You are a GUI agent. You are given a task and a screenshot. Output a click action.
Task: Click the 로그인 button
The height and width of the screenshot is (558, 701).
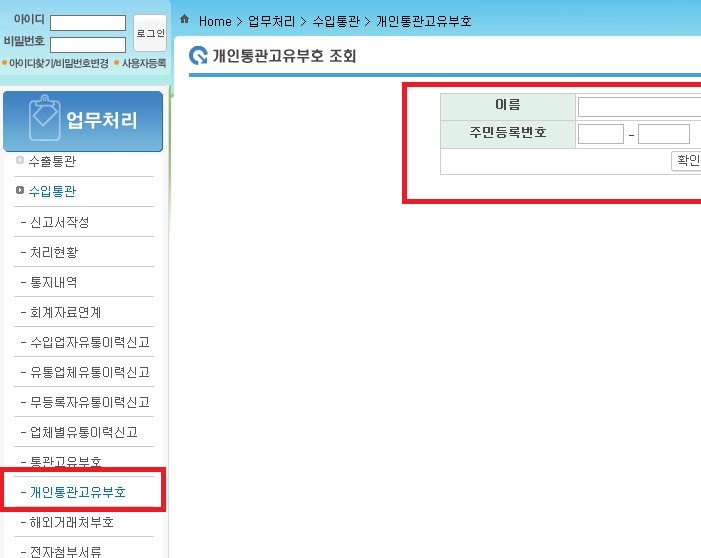(150, 33)
